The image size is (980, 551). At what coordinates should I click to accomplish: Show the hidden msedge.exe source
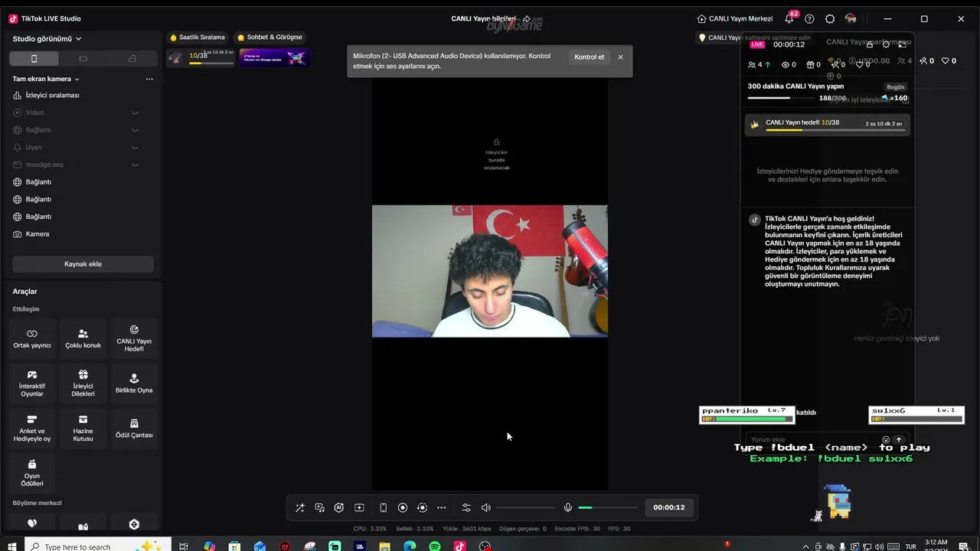click(135, 165)
